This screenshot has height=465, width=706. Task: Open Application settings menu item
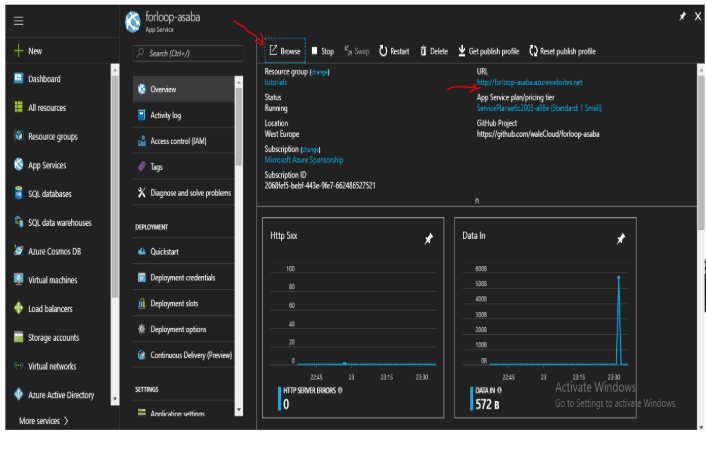click(184, 412)
